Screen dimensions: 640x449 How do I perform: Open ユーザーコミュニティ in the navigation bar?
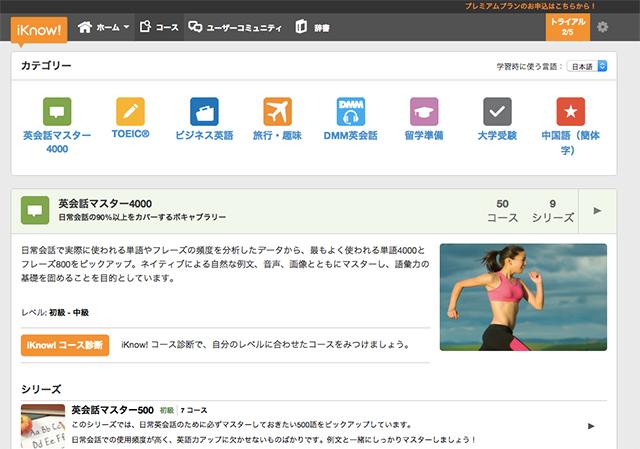click(235, 27)
